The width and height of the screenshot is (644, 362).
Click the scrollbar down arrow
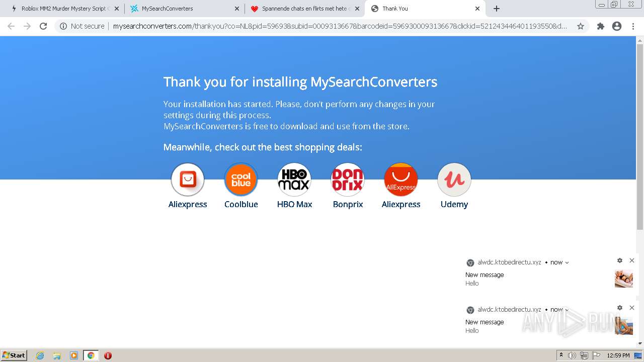pos(640,343)
